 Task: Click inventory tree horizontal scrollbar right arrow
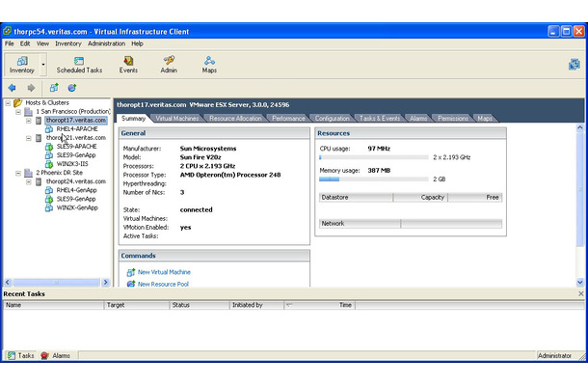pyautogui.click(x=105, y=282)
